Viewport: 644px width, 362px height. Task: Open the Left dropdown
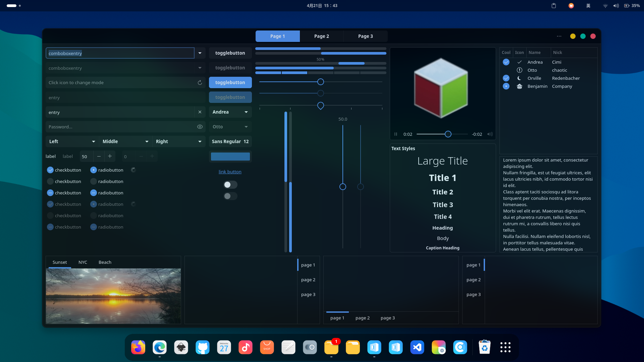72,141
